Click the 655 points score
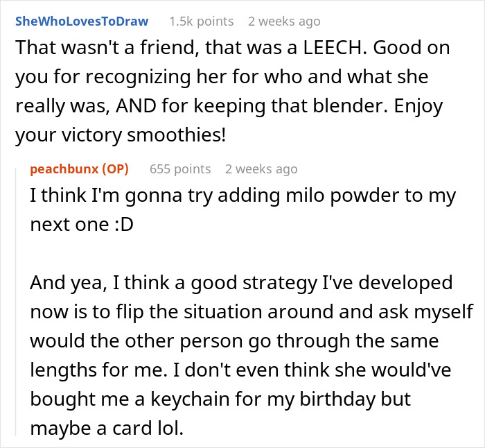 coord(180,169)
